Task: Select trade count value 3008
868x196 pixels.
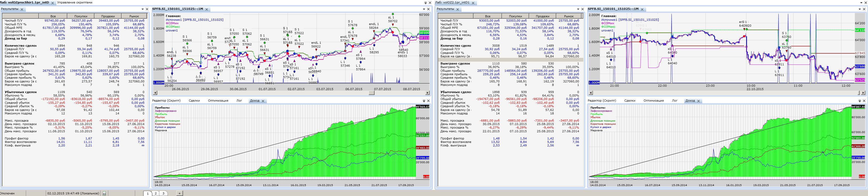Action: (x=496, y=46)
